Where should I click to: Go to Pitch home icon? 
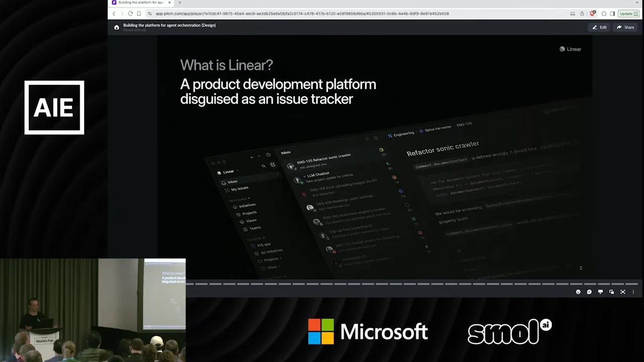tap(117, 28)
